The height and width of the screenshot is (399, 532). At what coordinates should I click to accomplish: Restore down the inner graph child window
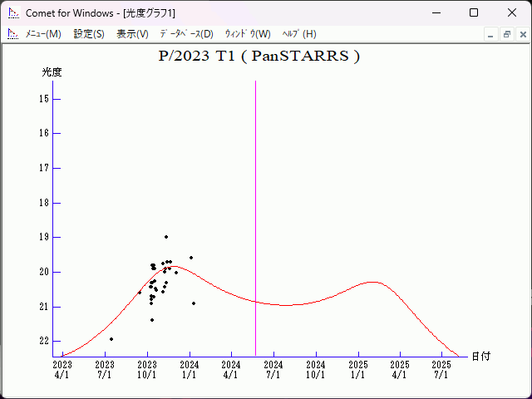point(506,34)
